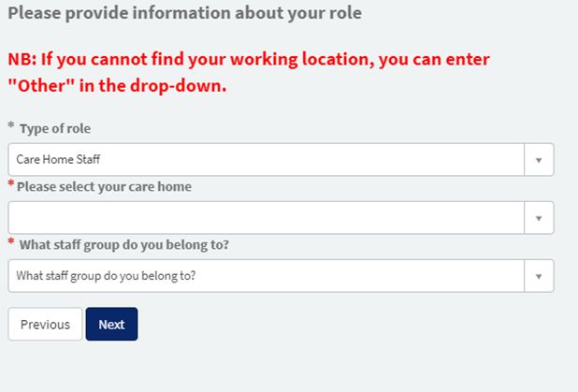Click the red asterisk before the staff group label
This screenshot has height=392, width=578.
(11, 241)
